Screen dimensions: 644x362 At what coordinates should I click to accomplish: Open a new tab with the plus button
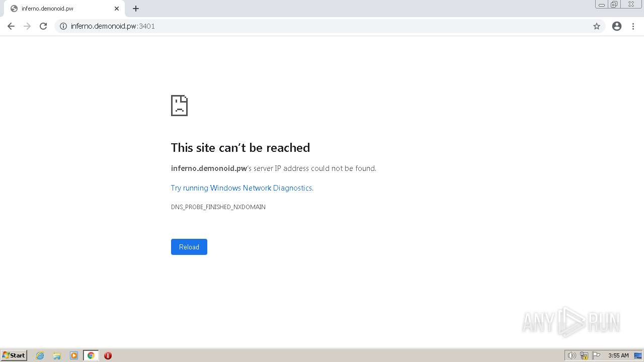point(136,9)
